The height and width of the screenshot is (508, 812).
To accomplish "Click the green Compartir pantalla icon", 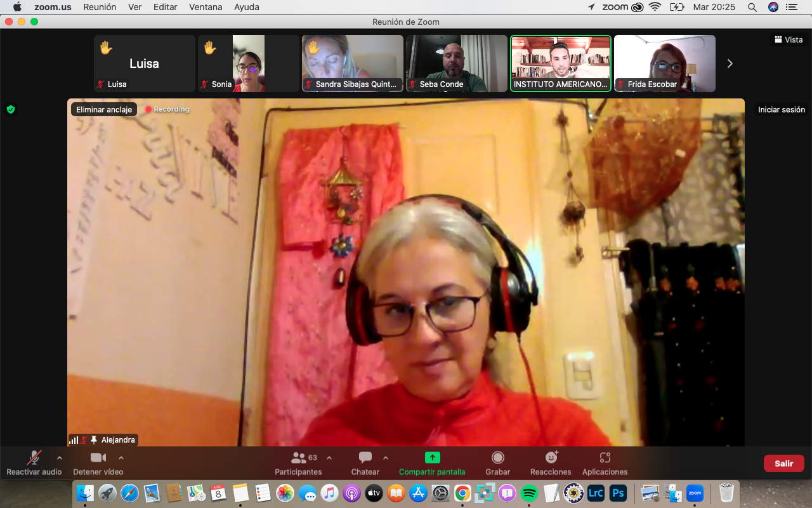I will pyautogui.click(x=432, y=458).
